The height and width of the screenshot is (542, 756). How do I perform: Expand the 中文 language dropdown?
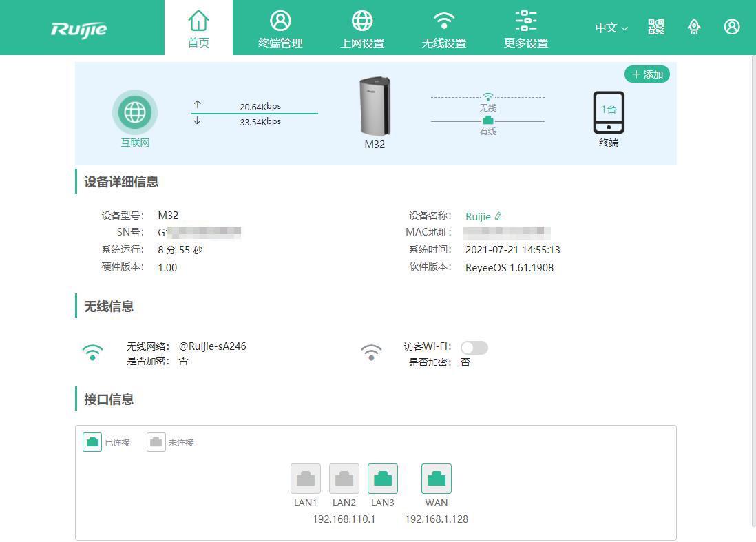(x=611, y=28)
